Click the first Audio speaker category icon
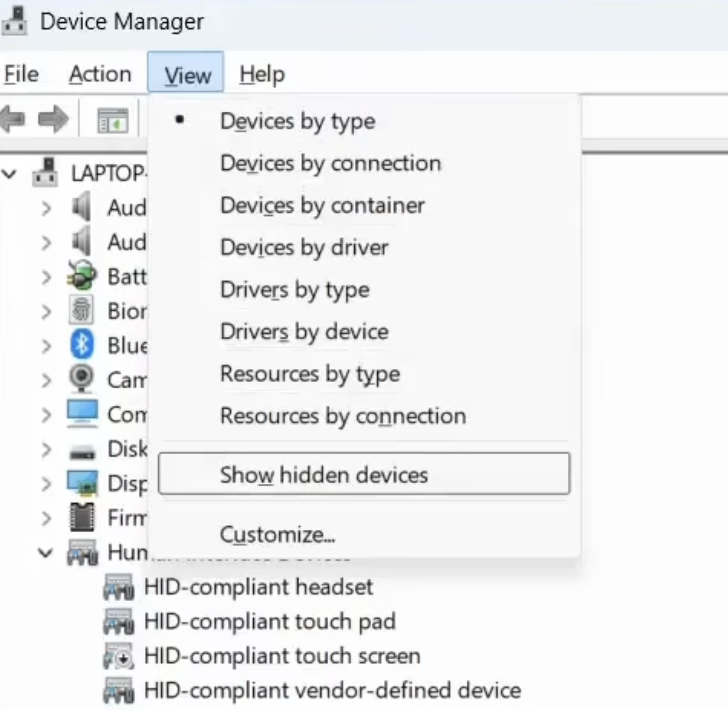The width and height of the screenshot is (728, 710). tap(82, 207)
